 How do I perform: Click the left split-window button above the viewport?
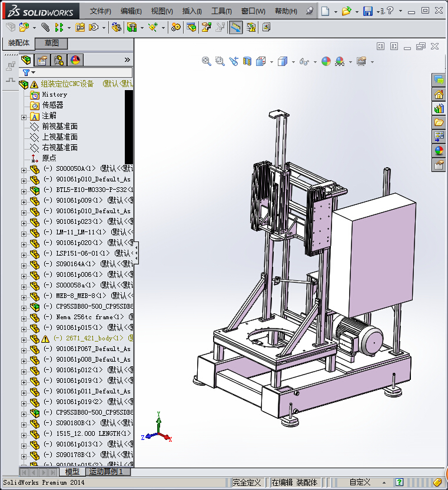[380, 47]
